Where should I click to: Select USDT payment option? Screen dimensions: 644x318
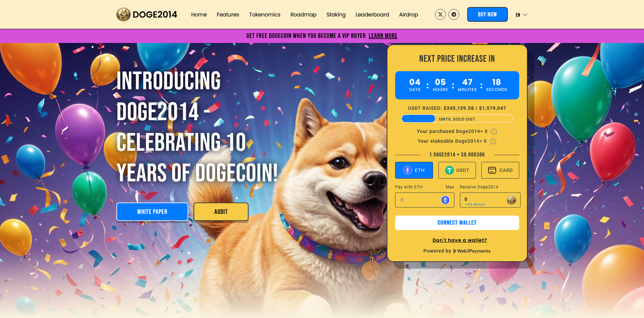[x=457, y=170]
